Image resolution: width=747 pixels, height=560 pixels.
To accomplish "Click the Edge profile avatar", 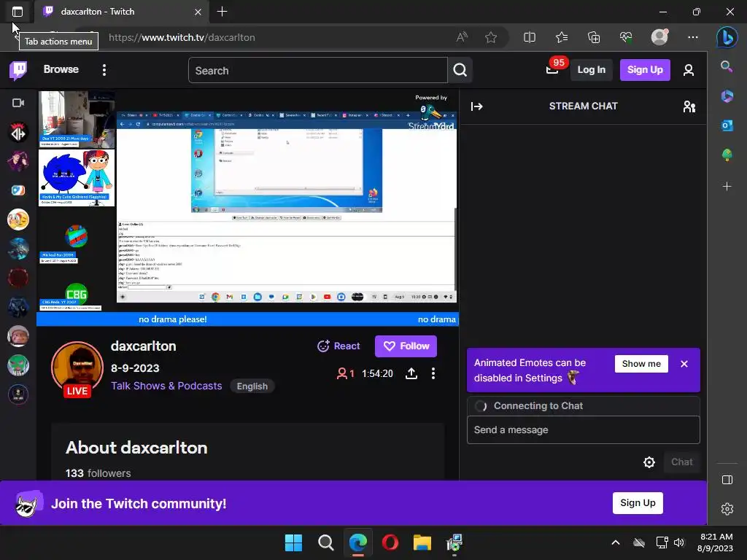I will point(659,37).
